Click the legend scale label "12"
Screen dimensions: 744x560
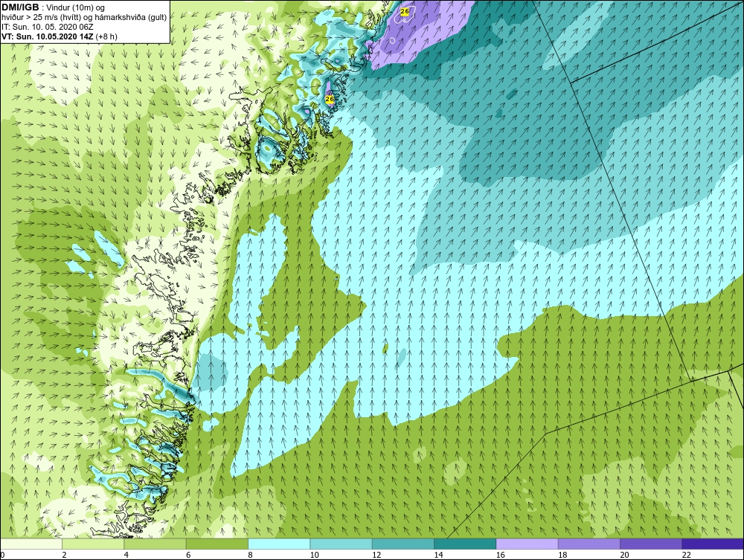coord(376,556)
